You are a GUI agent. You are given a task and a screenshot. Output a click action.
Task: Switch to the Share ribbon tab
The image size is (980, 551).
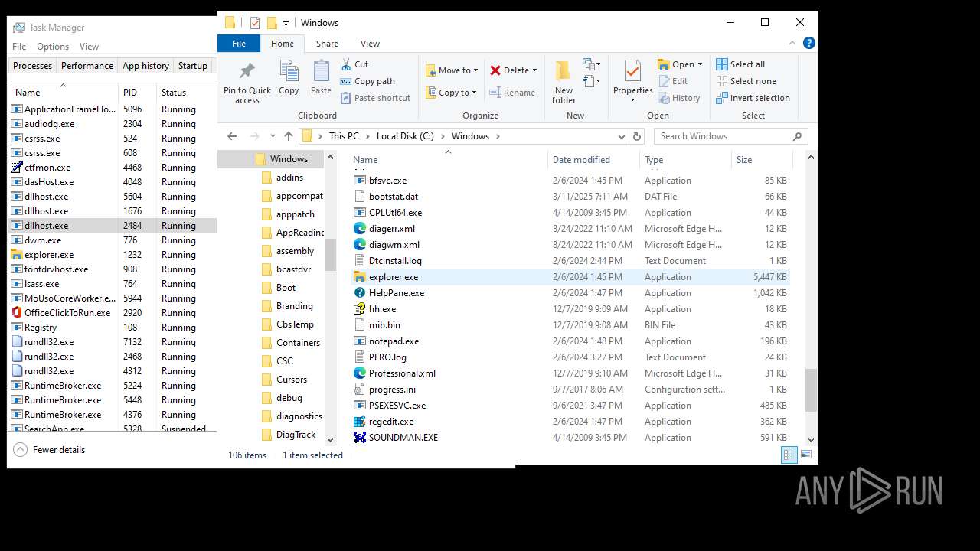point(327,44)
